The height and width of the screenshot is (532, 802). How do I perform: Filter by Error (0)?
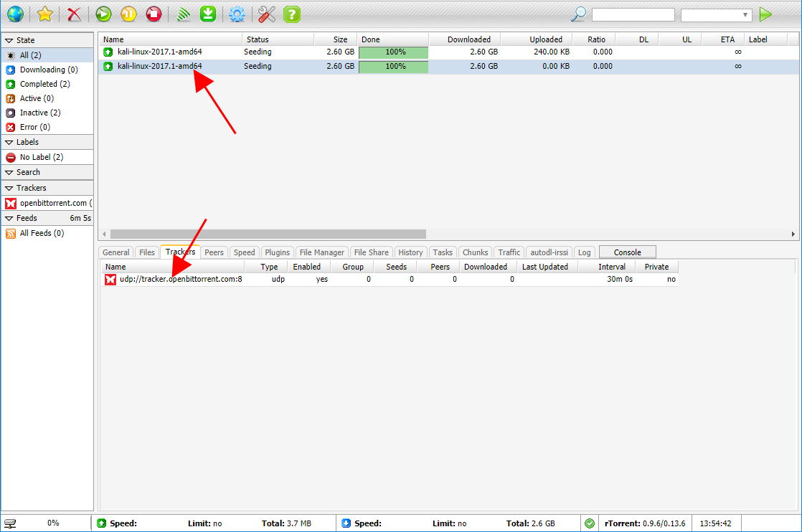(x=47, y=127)
